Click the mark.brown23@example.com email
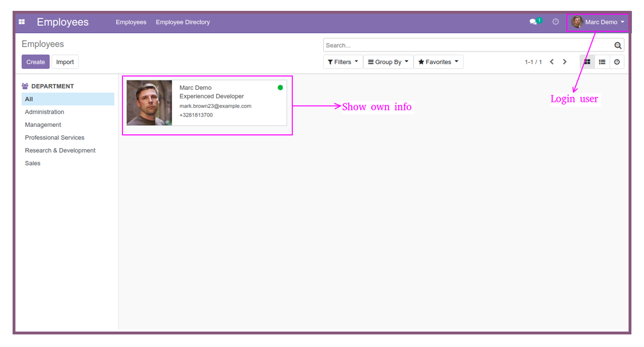 [215, 106]
